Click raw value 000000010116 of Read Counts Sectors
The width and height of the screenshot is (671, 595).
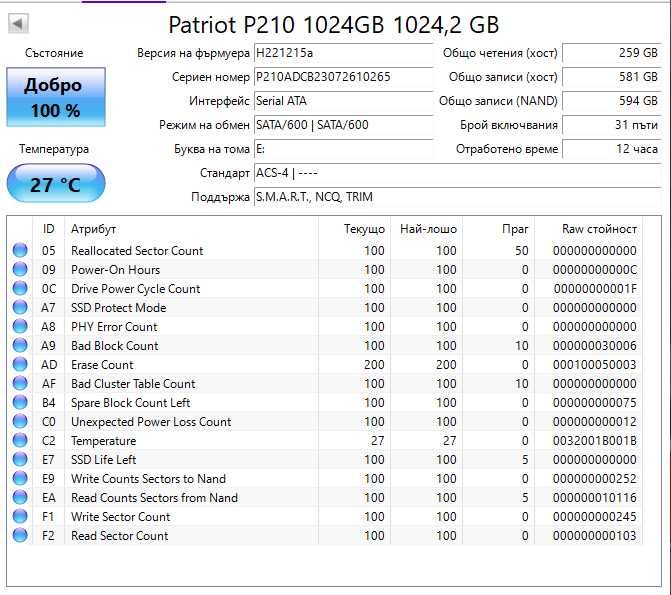click(x=594, y=498)
